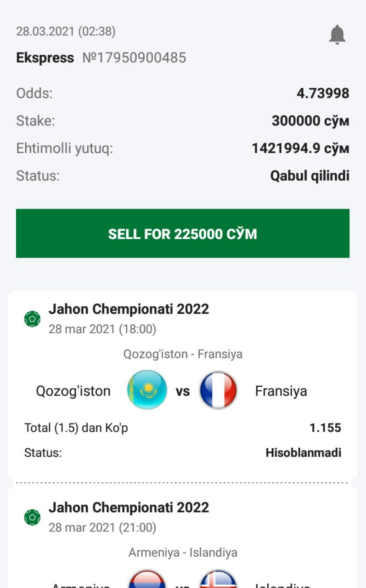Image resolution: width=366 pixels, height=588 pixels.
Task: Click the football icon beside the 21:00 match
Action: coord(32,517)
